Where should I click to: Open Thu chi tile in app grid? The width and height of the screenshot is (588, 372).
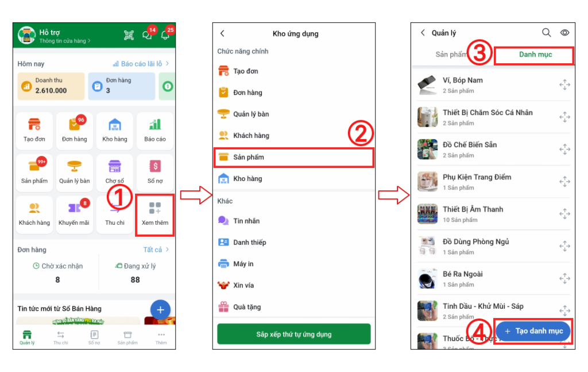click(x=115, y=214)
